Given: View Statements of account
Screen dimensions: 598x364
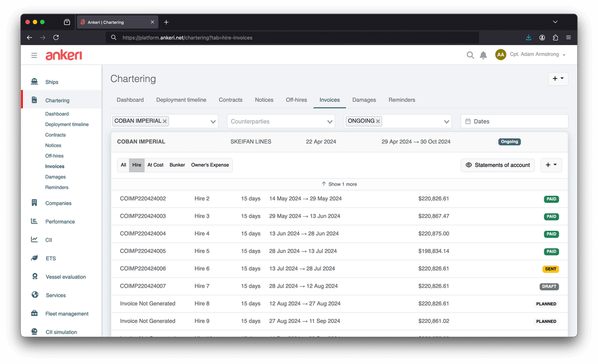Looking at the screenshot, I should 498,165.
